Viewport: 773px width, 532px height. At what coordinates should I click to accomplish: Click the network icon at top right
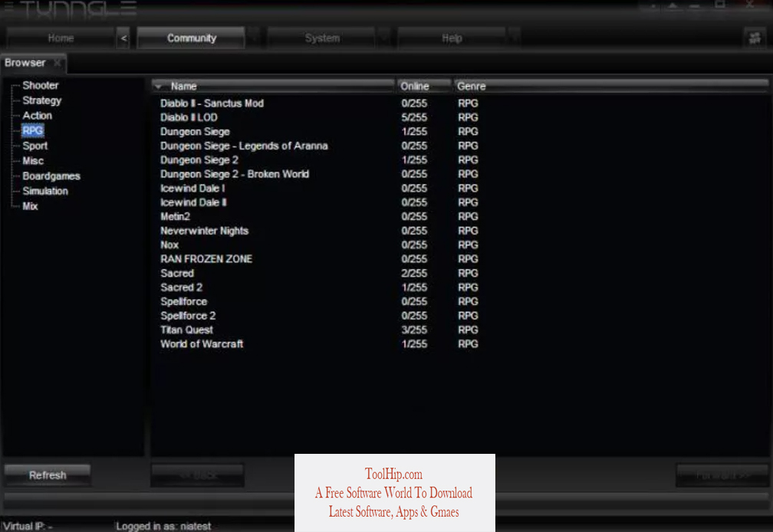pyautogui.click(x=755, y=38)
